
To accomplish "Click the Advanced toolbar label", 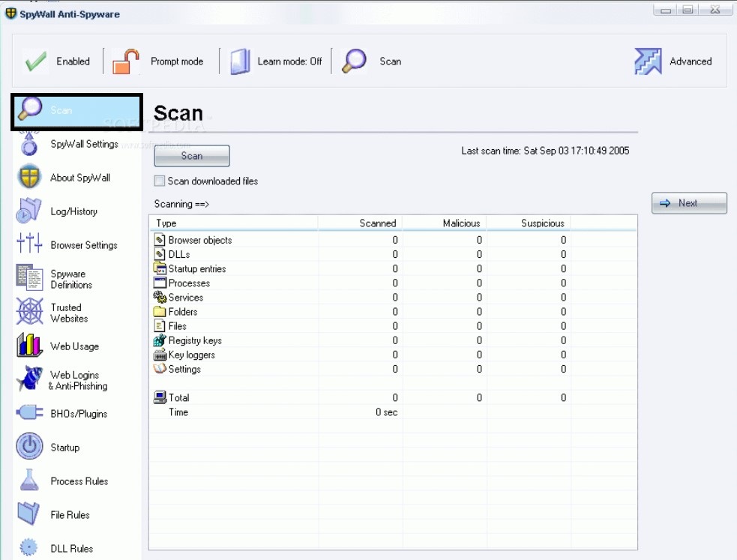I will pyautogui.click(x=691, y=61).
